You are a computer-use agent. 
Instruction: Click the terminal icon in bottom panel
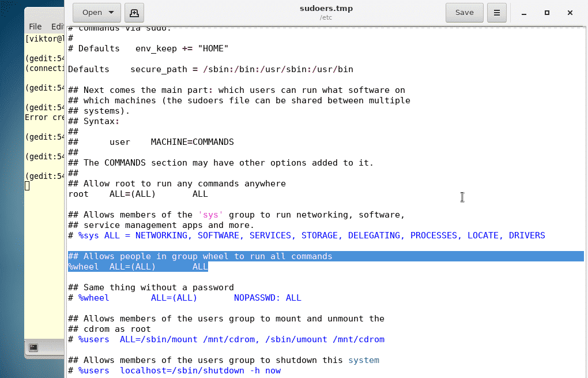(x=33, y=347)
